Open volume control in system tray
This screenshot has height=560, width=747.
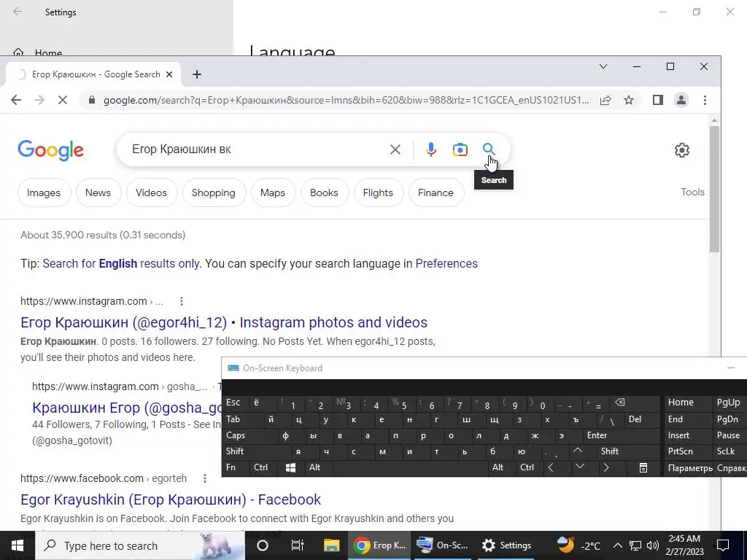653,545
